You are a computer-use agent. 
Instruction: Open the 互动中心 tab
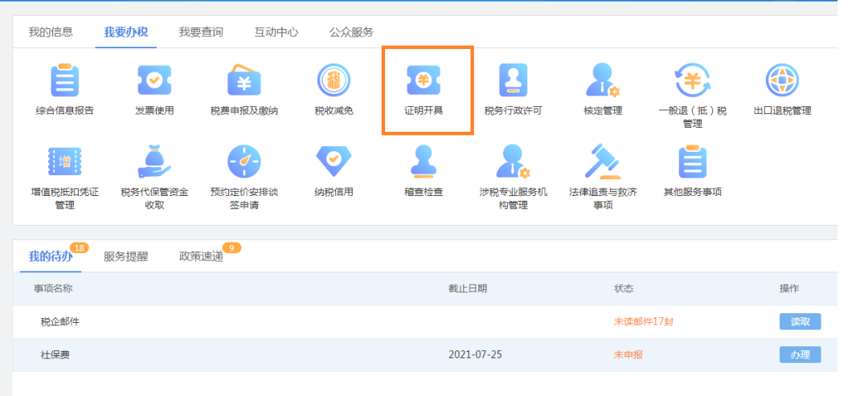[276, 32]
